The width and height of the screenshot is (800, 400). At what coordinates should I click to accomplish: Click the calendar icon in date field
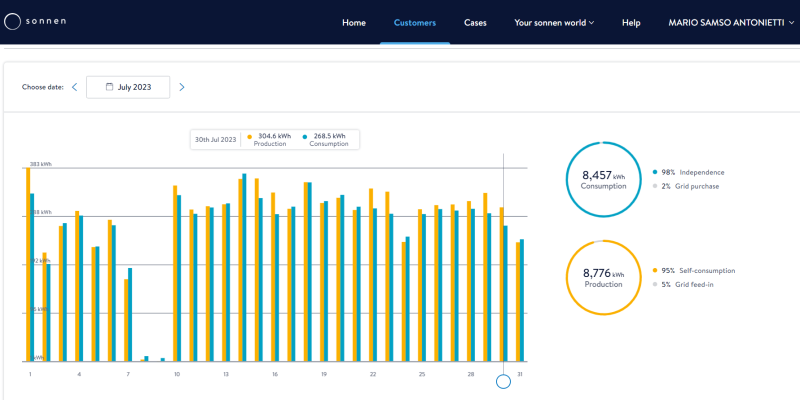(x=109, y=87)
